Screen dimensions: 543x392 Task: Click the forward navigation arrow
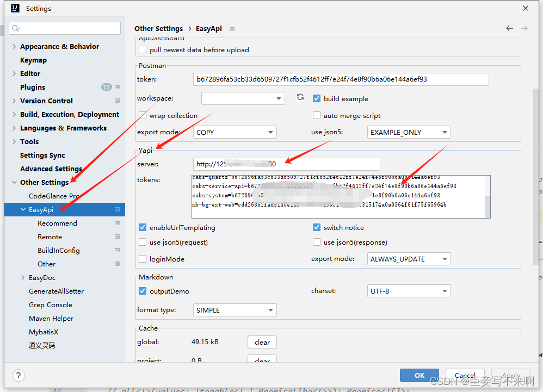525,28
